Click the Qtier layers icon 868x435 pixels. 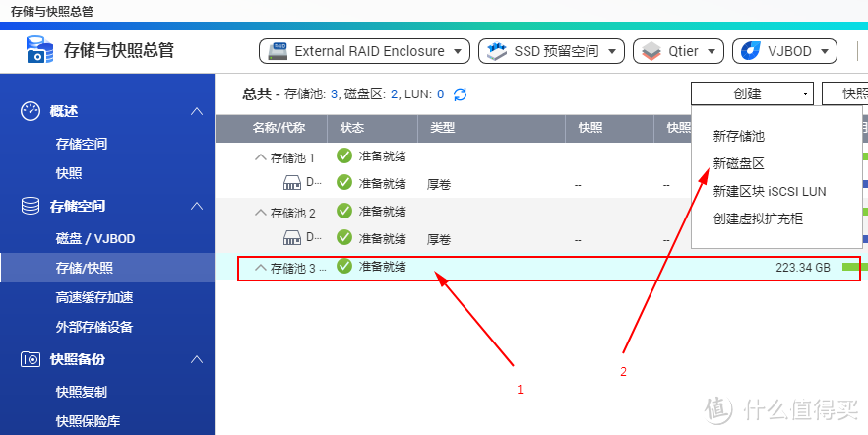(x=651, y=51)
